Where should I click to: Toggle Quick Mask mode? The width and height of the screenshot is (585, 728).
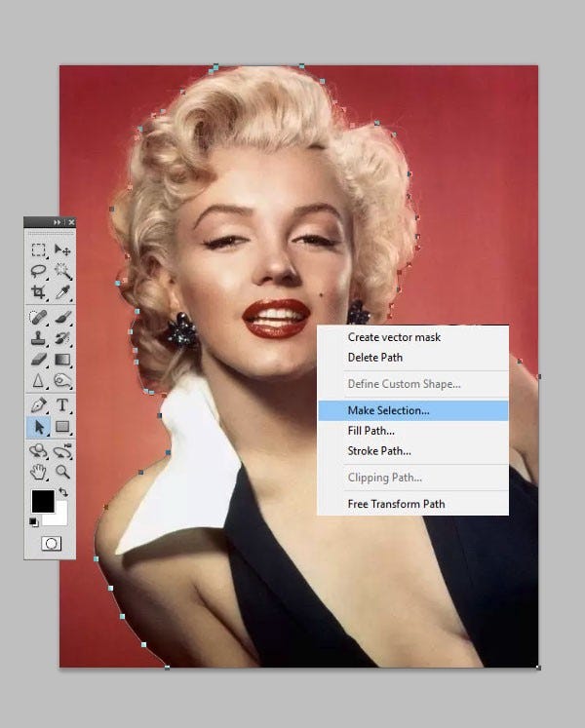click(x=51, y=544)
